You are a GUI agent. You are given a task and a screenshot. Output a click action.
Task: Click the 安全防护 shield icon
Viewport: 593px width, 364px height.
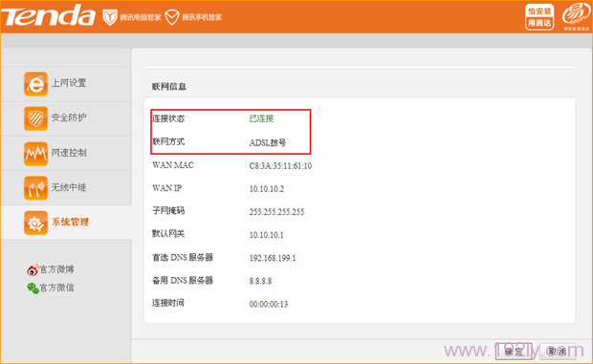36,118
